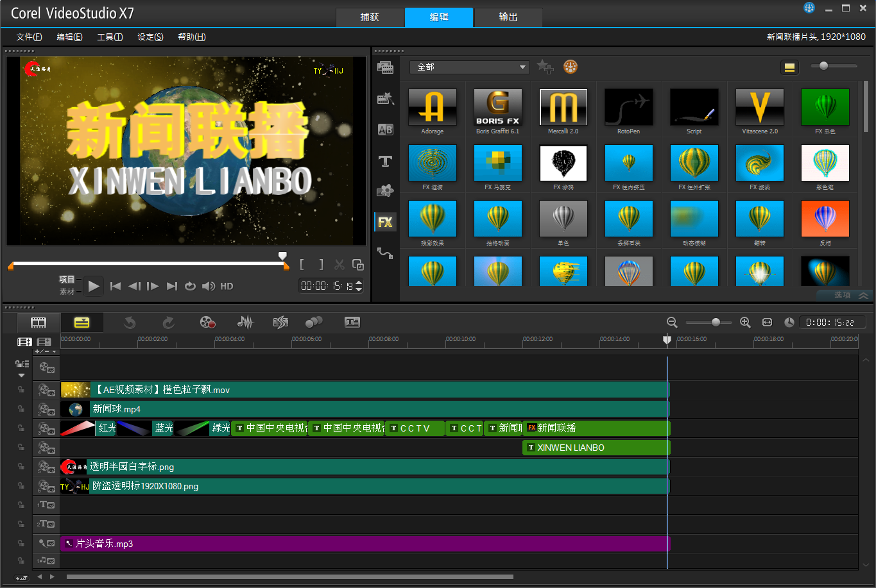Screen dimensions: 876x588
Task: Jump to the end of the project
Action: pos(171,286)
